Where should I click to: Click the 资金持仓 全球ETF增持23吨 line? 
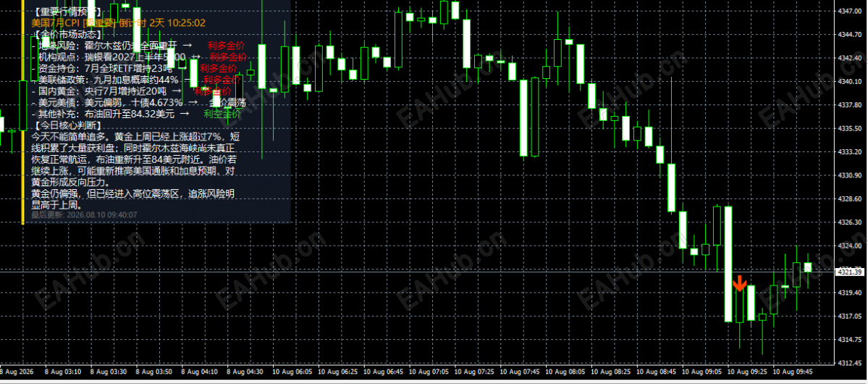point(135,68)
